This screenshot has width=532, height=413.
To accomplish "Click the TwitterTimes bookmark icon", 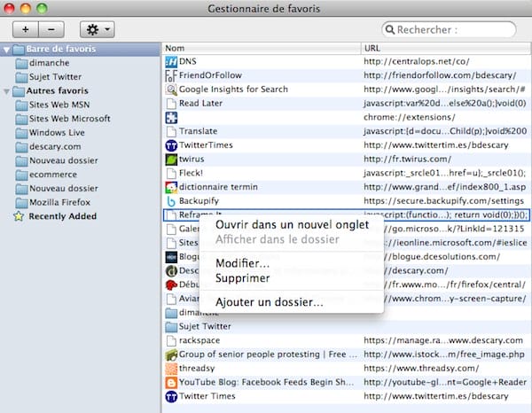I will point(171,145).
